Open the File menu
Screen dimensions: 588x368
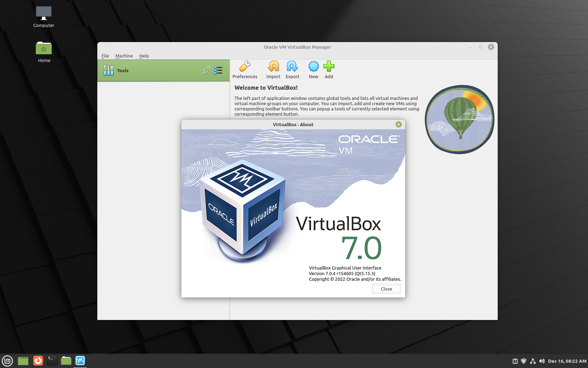105,56
